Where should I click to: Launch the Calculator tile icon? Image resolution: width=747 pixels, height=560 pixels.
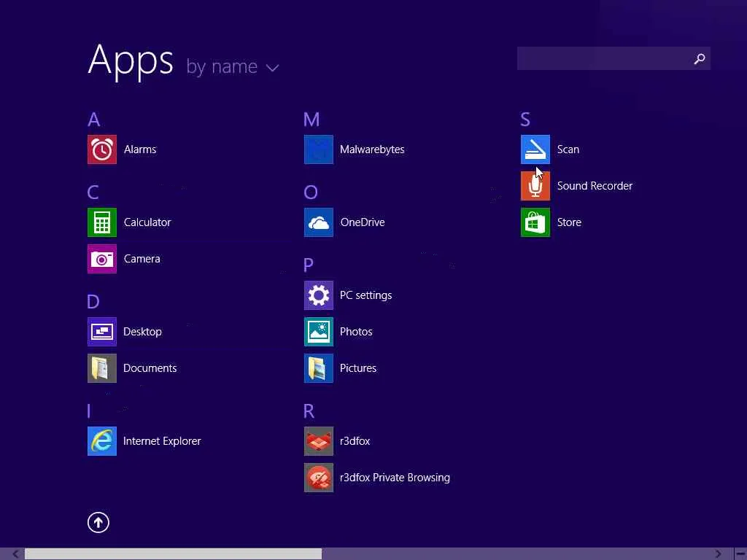pyautogui.click(x=102, y=222)
